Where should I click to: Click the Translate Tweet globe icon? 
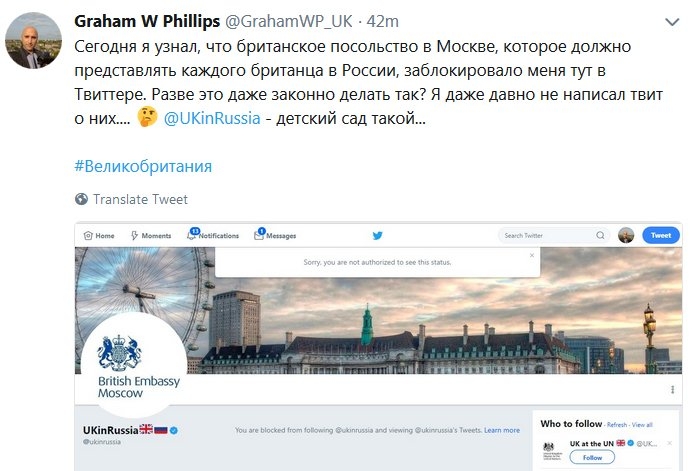[81, 199]
